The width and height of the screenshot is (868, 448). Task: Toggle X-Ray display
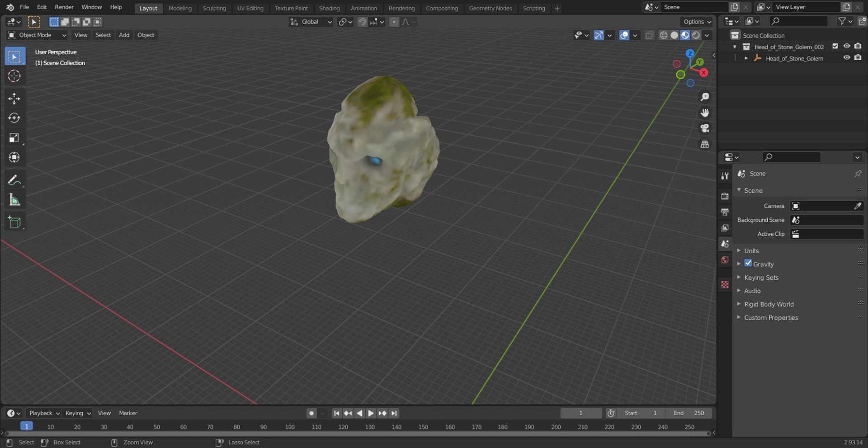[x=649, y=35]
